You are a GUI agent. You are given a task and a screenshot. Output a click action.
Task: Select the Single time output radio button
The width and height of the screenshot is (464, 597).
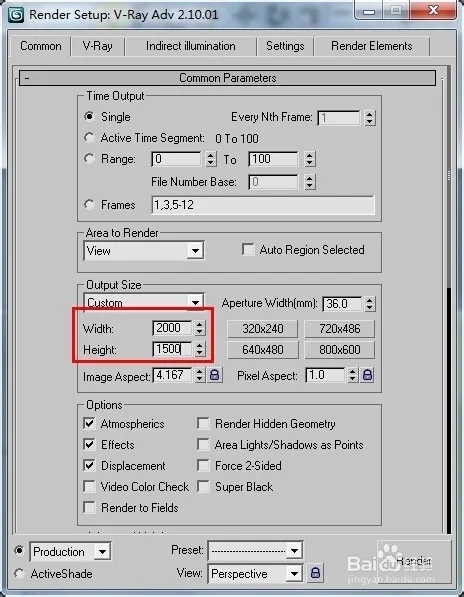pyautogui.click(x=89, y=117)
